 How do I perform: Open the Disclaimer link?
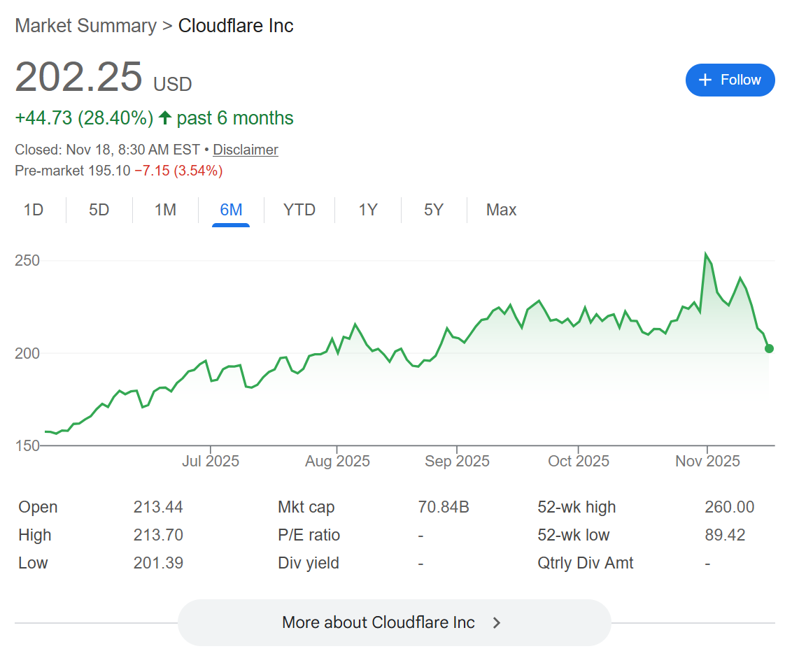(246, 150)
